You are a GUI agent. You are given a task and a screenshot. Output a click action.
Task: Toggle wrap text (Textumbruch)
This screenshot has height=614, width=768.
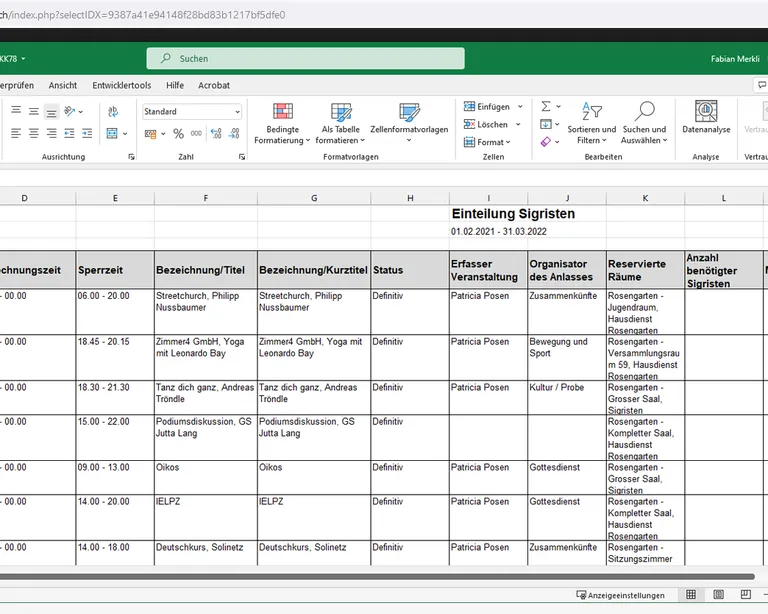(113, 112)
